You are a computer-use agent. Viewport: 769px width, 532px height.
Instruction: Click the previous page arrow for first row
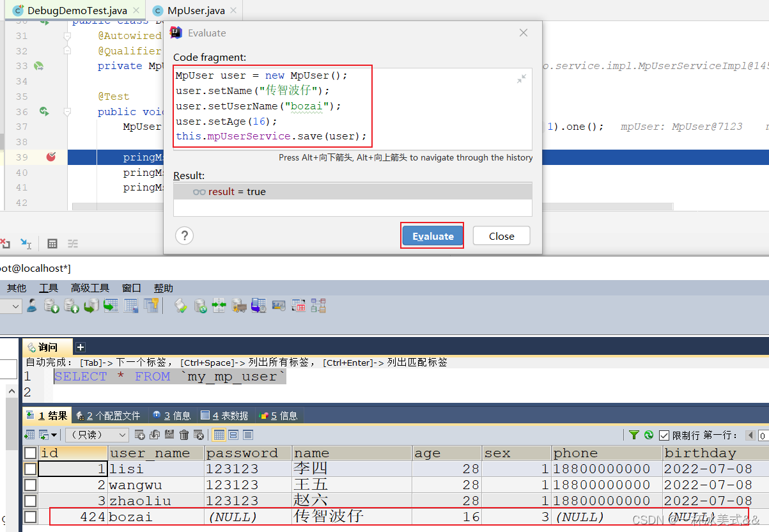click(x=750, y=435)
